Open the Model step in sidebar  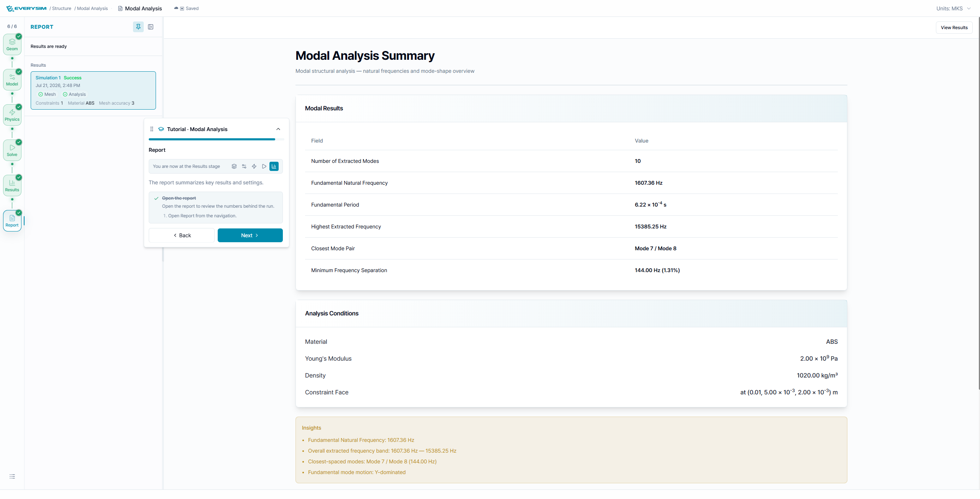[x=12, y=80]
